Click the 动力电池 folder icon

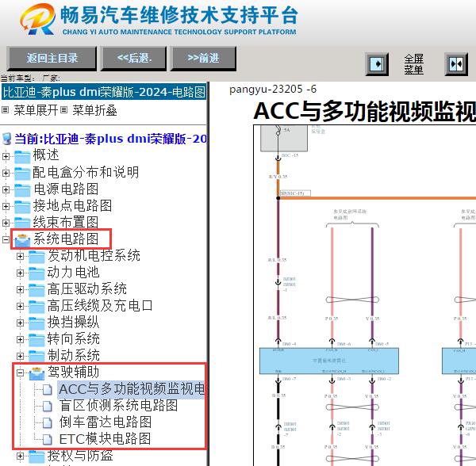tap(36, 273)
